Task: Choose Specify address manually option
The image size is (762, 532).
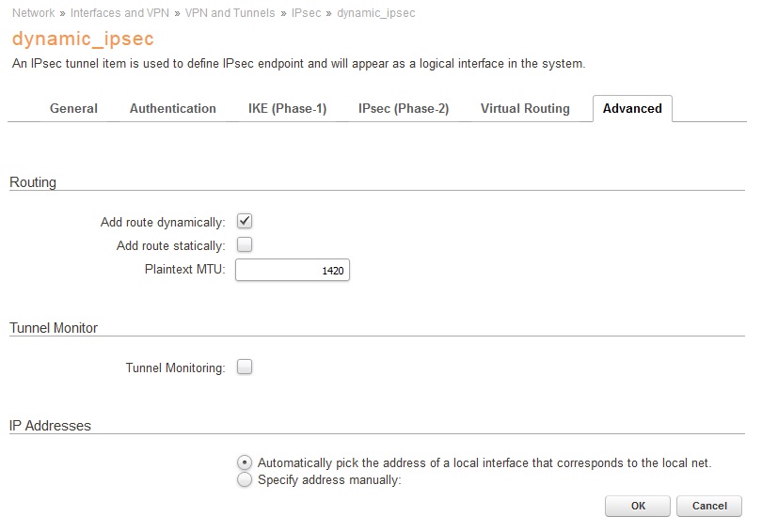Action: click(245, 480)
